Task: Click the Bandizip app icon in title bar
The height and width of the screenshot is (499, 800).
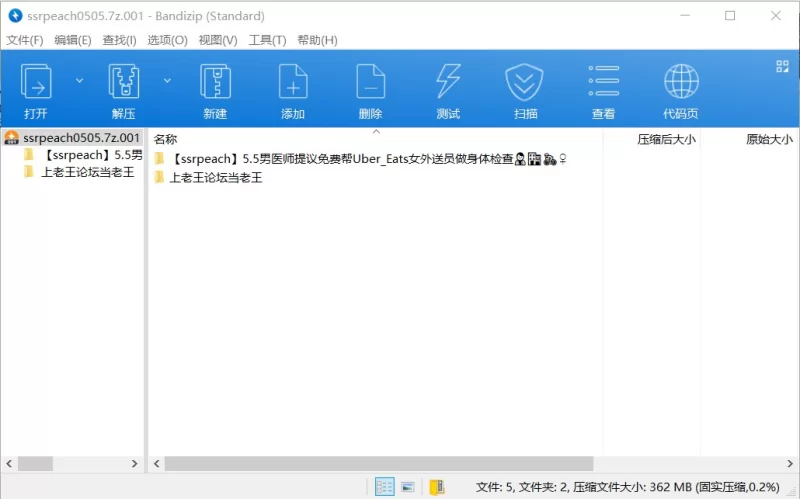Action: [x=15, y=16]
